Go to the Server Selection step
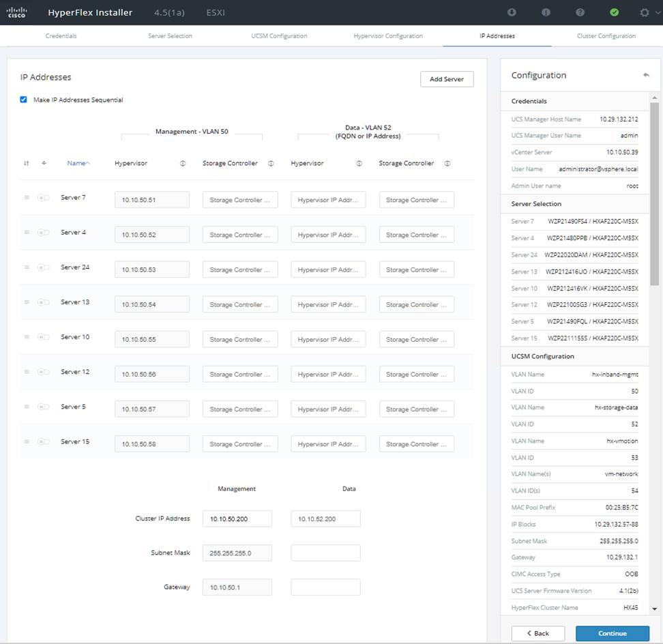 click(170, 36)
